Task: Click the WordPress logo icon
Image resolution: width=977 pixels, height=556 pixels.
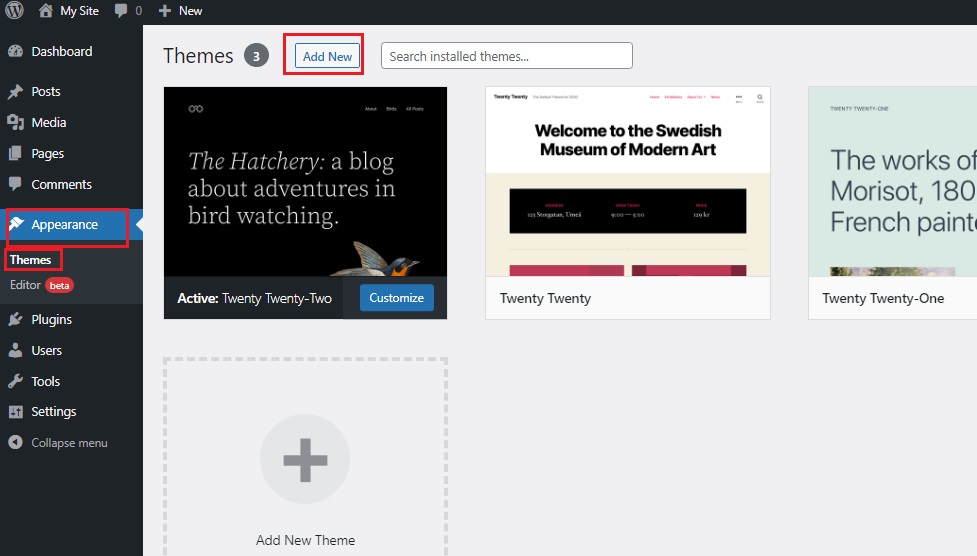Action: [14, 10]
